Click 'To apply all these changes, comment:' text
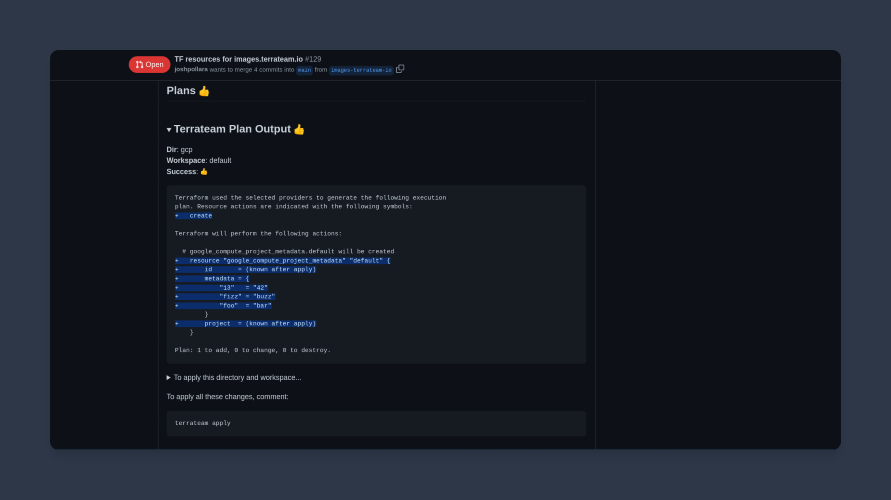Viewport: 891px width, 500px height. [x=227, y=397]
